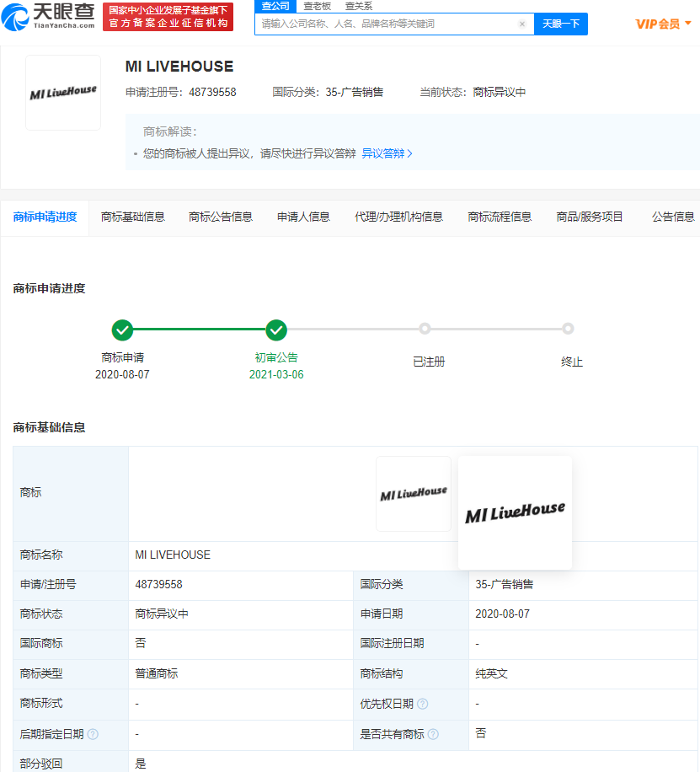Clear the search box with X icon
Image resolution: width=700 pixels, height=772 pixels.
point(522,24)
